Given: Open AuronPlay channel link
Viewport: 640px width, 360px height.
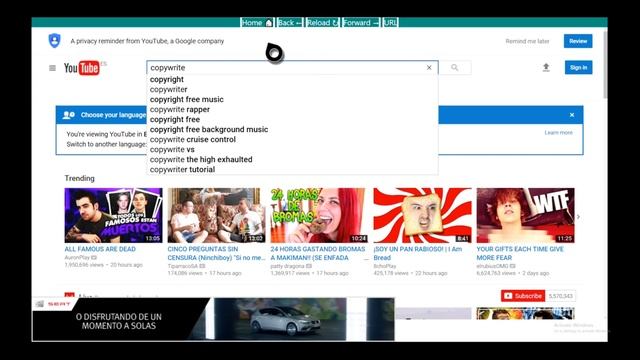Looking at the screenshot, I should coord(77,258).
